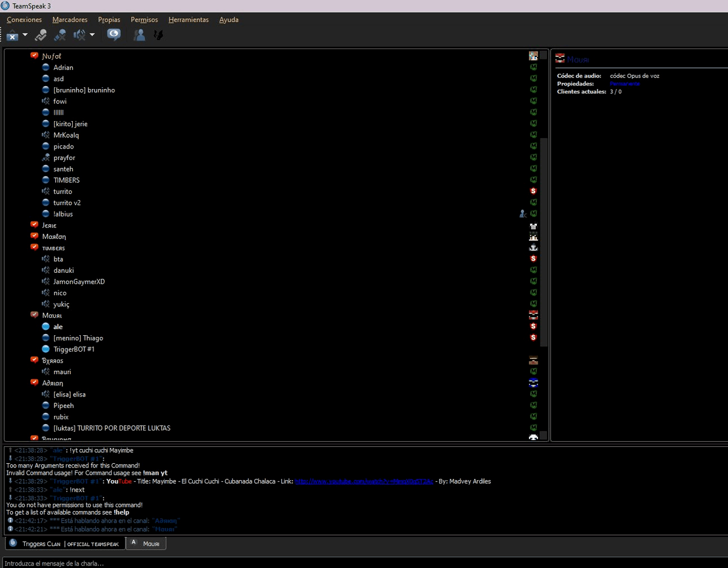Select user [menino] Thiago in the tree

(78, 338)
